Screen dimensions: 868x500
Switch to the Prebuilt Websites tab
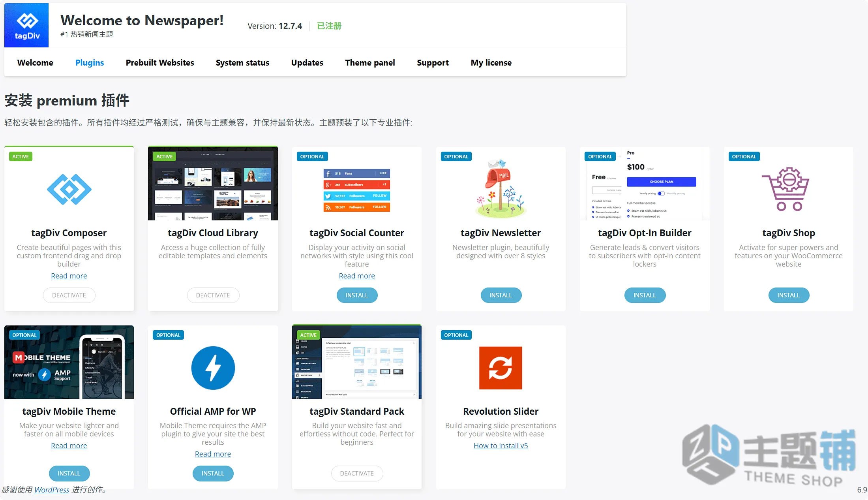point(160,62)
